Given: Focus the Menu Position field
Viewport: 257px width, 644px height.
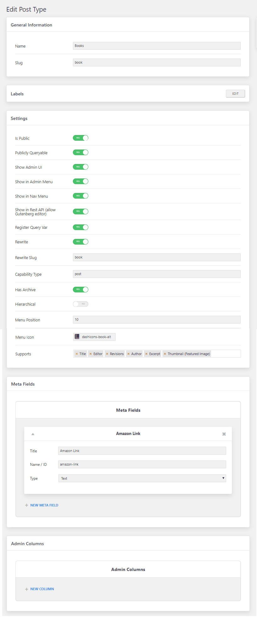Looking at the screenshot, I should coord(156,320).
